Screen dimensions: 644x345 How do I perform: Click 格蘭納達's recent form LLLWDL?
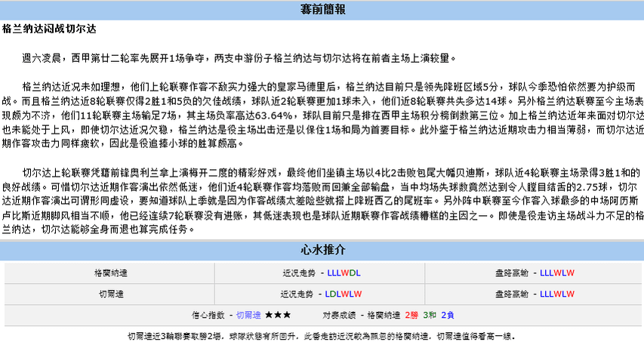pyautogui.click(x=344, y=273)
